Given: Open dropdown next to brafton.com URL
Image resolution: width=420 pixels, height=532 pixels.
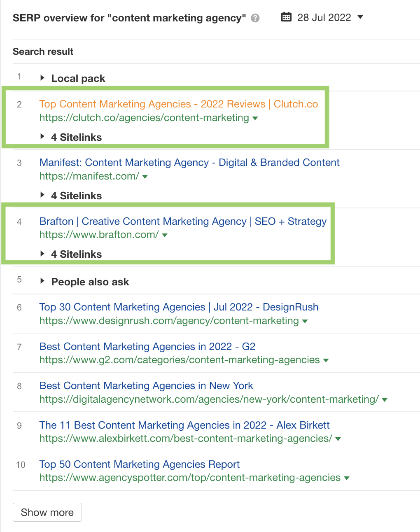Looking at the screenshot, I should [165, 236].
